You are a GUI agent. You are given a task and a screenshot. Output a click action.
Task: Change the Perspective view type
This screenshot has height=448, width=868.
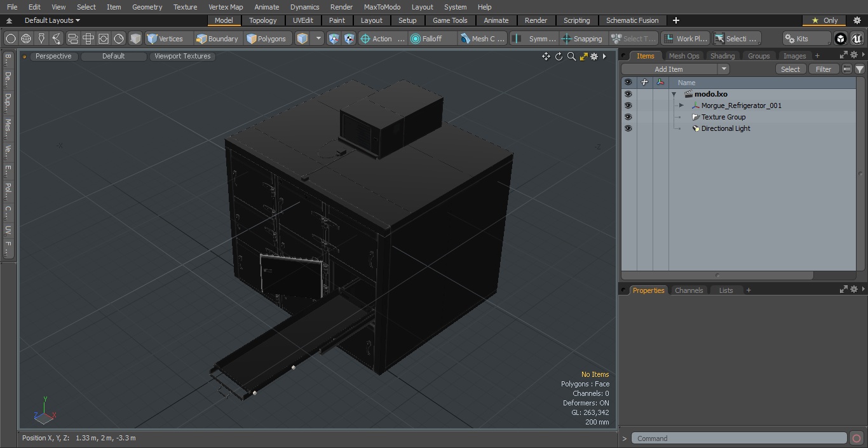(x=53, y=56)
